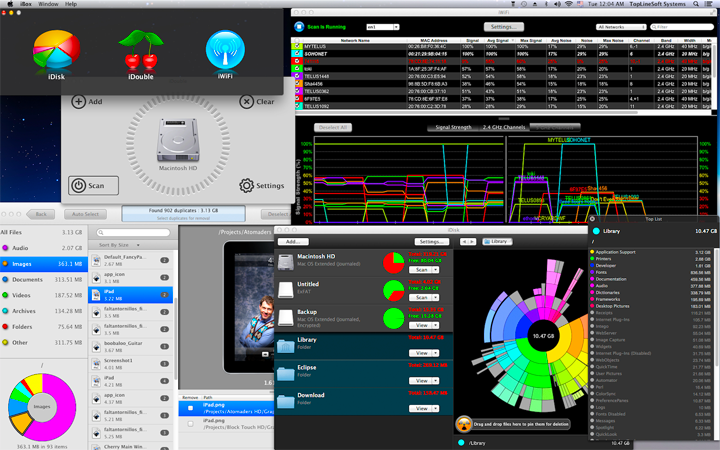Image resolution: width=720 pixels, height=450 pixels.
Task: Click the Untitled drive usage pie chart
Action: click(394, 291)
